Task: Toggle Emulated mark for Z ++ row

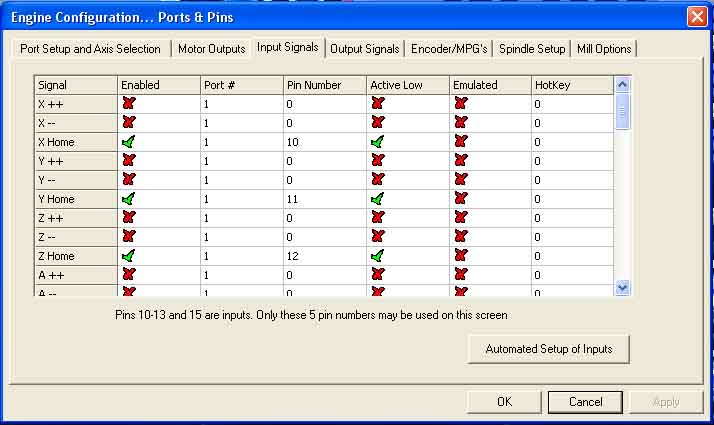Action: click(461, 217)
